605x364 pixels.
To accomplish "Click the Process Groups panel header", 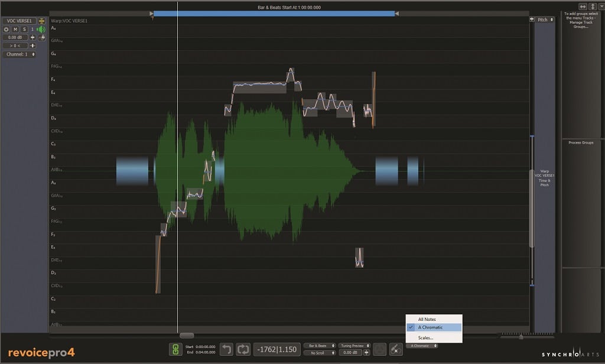I will (x=581, y=143).
